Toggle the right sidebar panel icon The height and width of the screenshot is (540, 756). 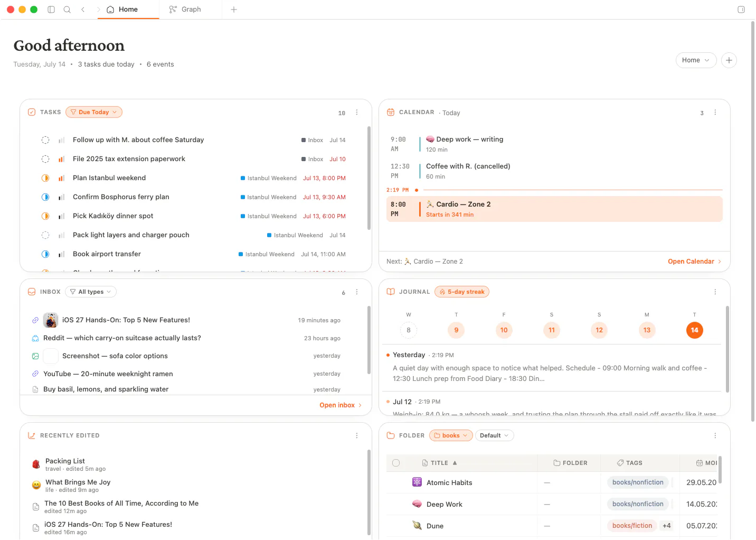741,10
